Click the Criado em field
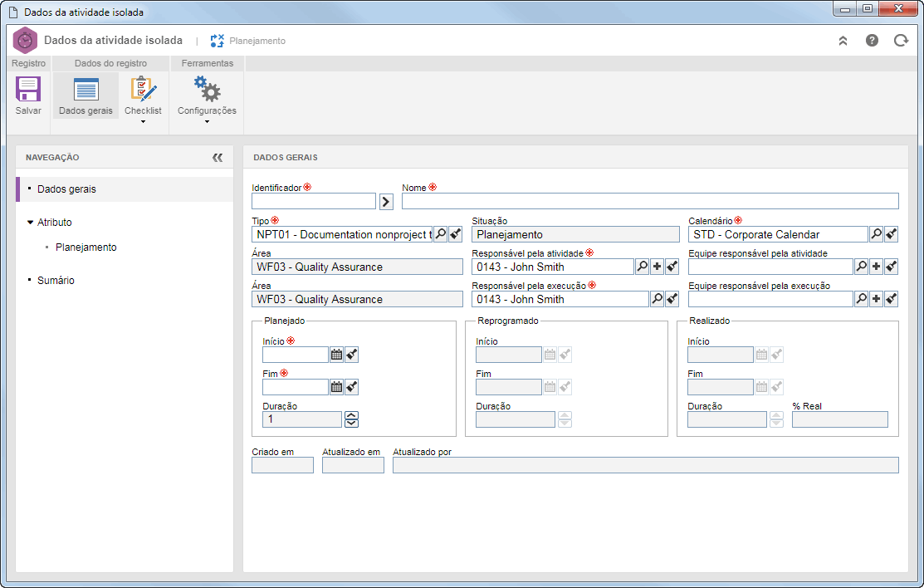 tap(282, 465)
